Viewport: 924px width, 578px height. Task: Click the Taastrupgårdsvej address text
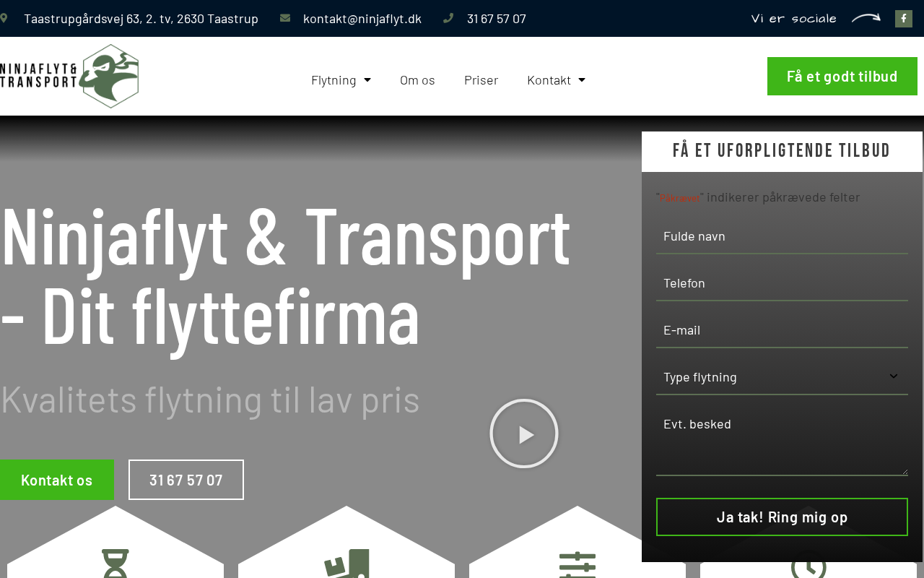tap(141, 19)
